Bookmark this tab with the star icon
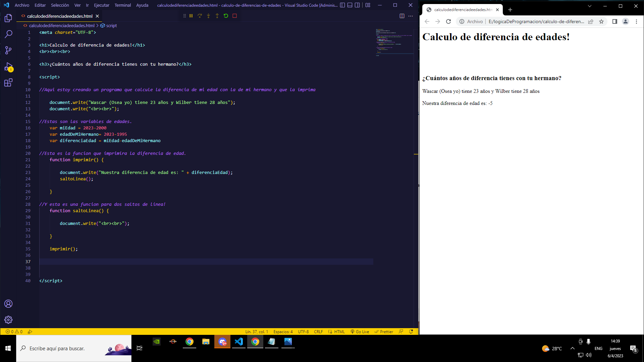Screen dimensions: 644x362 point(601,21)
